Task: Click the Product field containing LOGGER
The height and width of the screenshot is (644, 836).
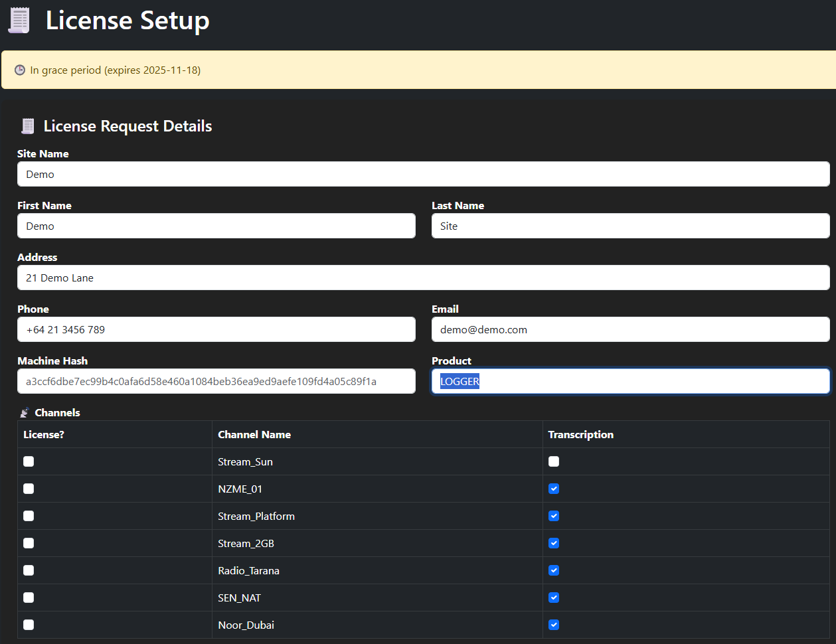Action: 630,381
